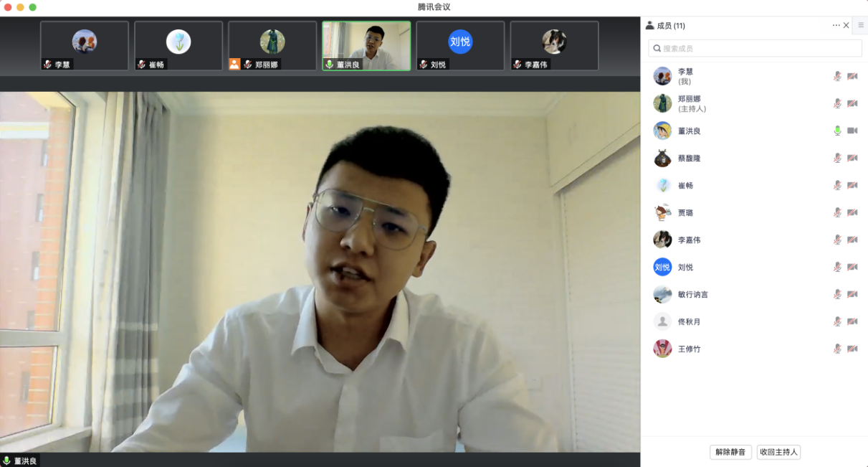Click the muted mic icon for 蔡馥隆
This screenshot has height=467, width=868.
[x=837, y=158]
